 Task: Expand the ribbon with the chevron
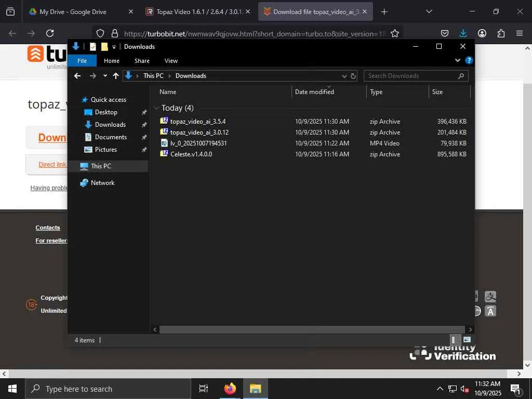[457, 60]
